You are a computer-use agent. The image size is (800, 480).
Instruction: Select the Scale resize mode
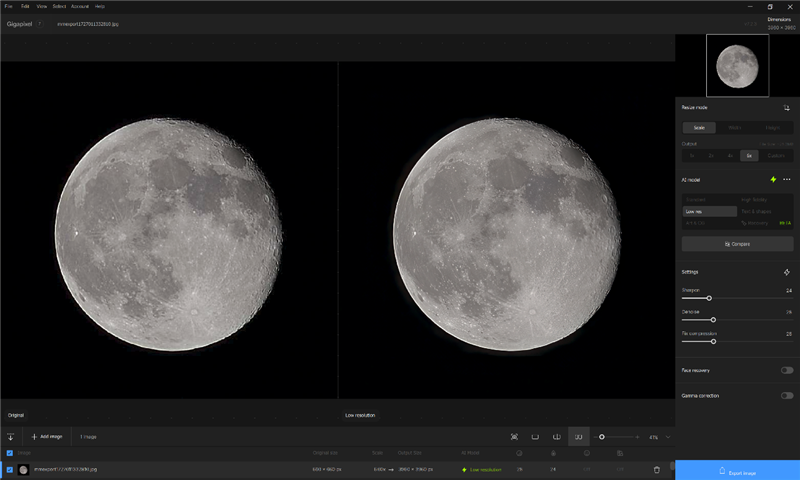tap(699, 128)
